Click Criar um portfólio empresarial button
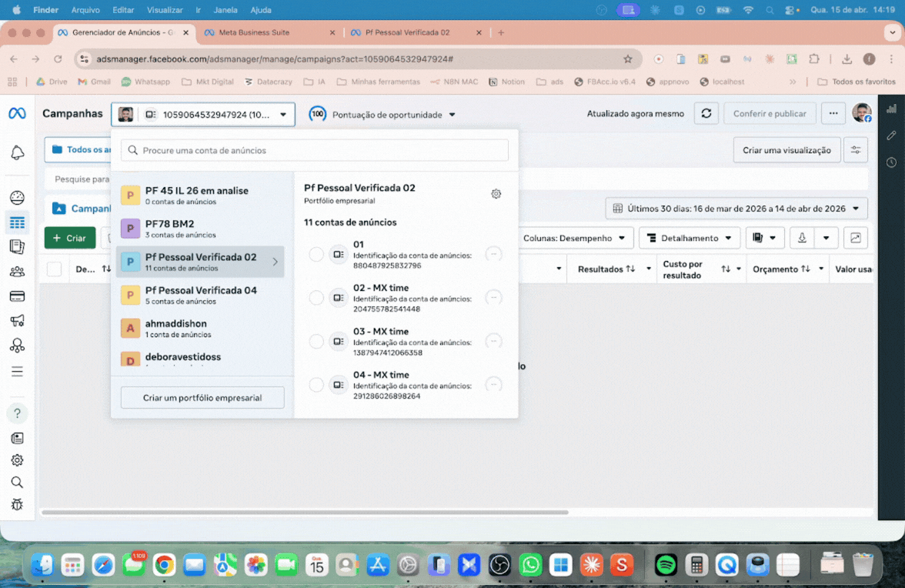905x588 pixels. click(x=202, y=398)
